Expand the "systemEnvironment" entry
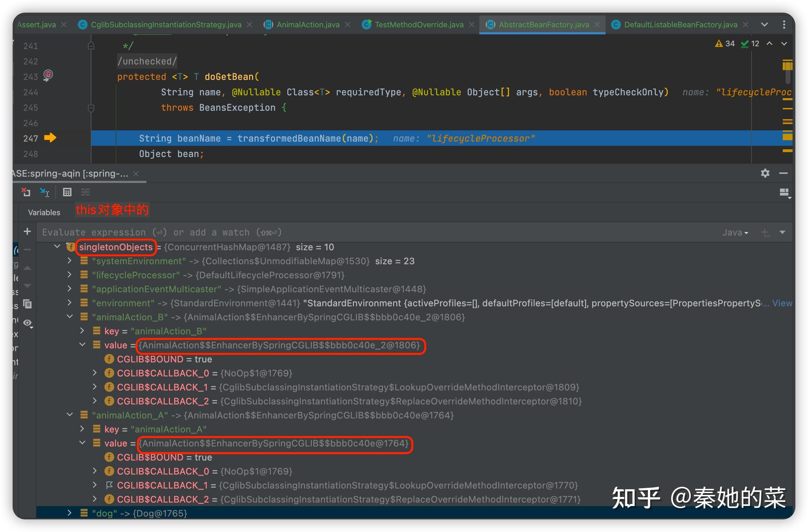 pyautogui.click(x=69, y=261)
